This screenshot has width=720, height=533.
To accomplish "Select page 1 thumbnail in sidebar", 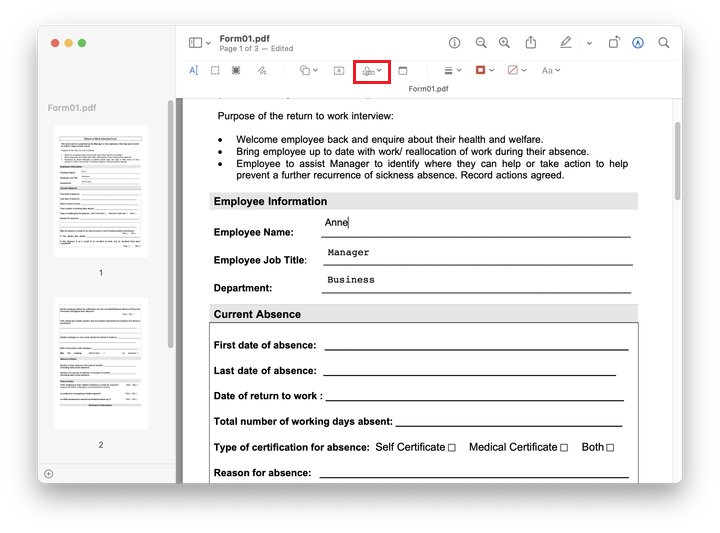I will point(101,191).
